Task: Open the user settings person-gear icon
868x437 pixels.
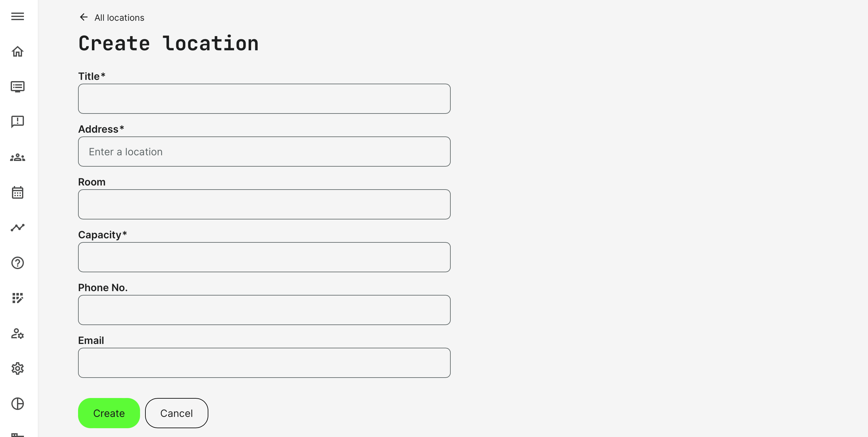Action: tap(18, 333)
